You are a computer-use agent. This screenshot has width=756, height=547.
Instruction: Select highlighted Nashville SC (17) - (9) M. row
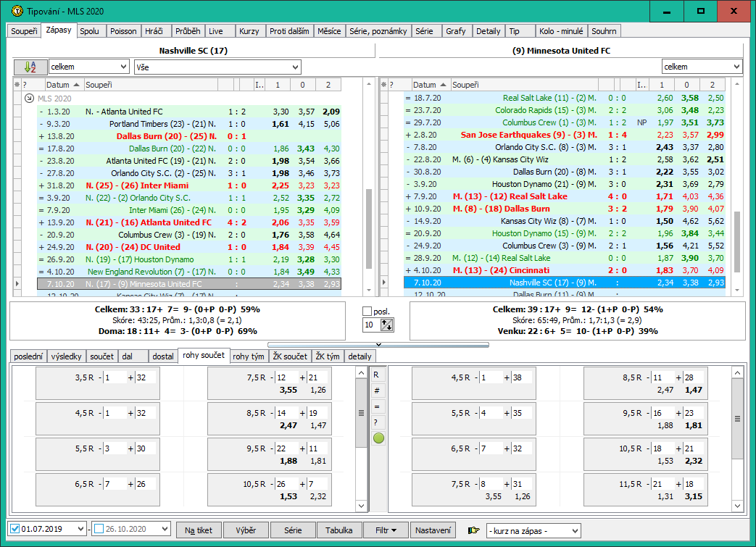565,283
